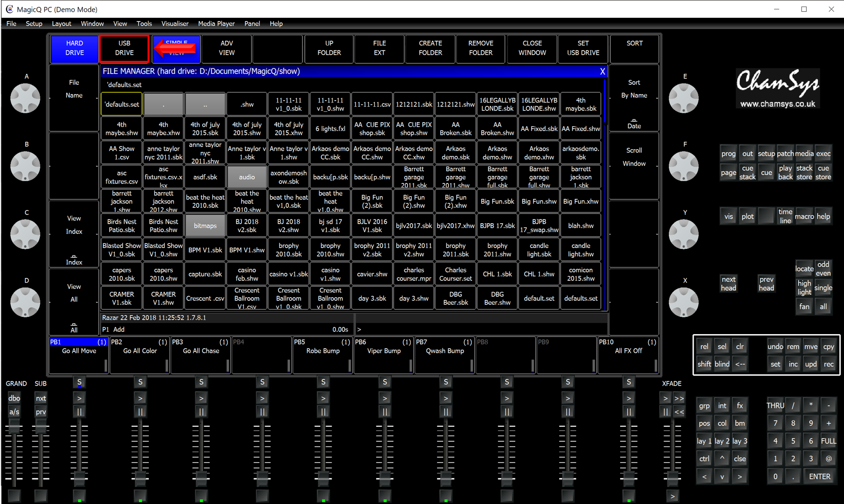Open the audio folder

(x=247, y=177)
